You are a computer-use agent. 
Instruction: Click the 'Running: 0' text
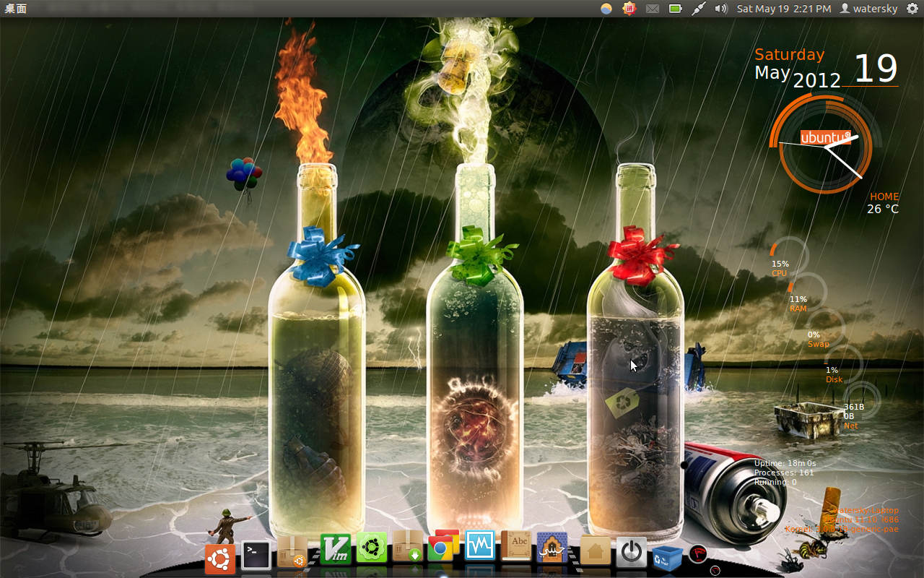[775, 482]
